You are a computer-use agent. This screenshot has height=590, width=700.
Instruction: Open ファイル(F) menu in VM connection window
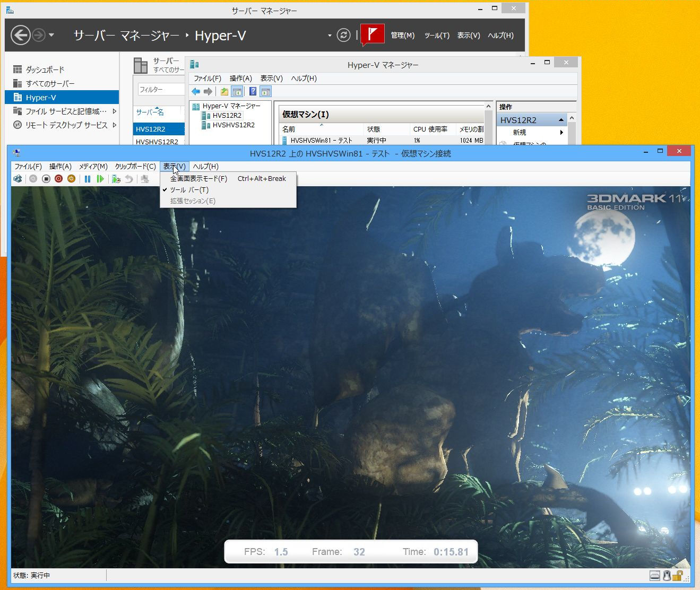[x=28, y=167]
